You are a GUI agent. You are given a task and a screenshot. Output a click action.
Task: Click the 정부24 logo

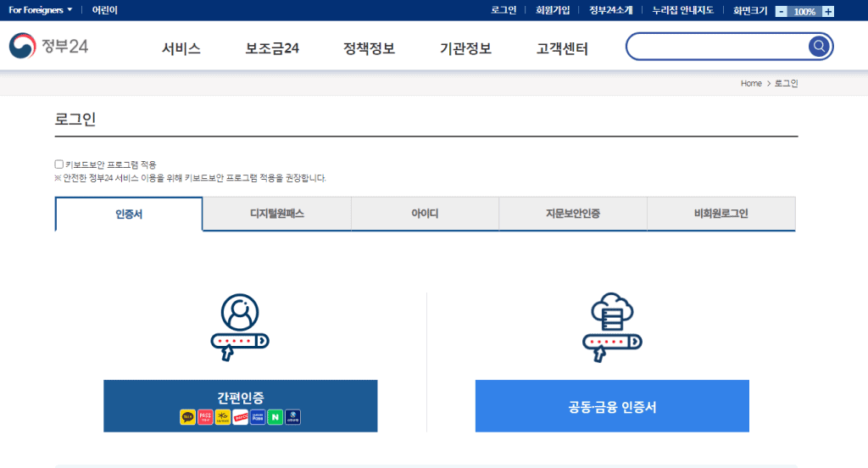pos(48,46)
